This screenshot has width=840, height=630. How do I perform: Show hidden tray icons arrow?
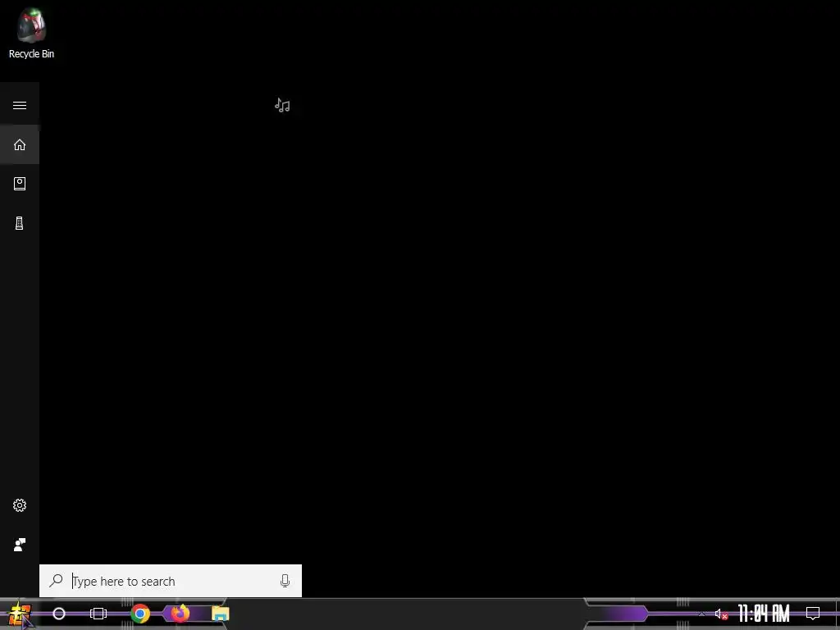pyautogui.click(x=702, y=614)
